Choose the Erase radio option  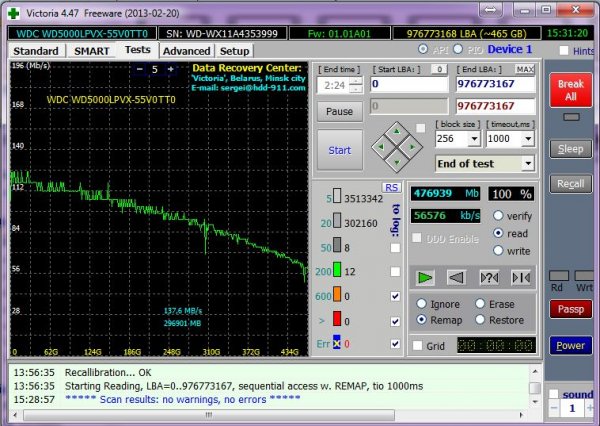[480, 304]
